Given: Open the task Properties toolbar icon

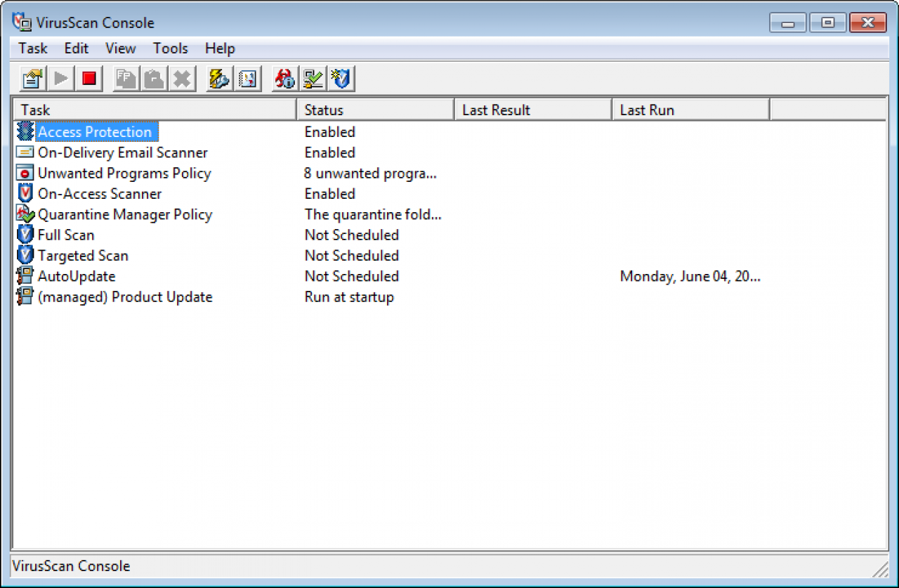Looking at the screenshot, I should click(x=33, y=79).
